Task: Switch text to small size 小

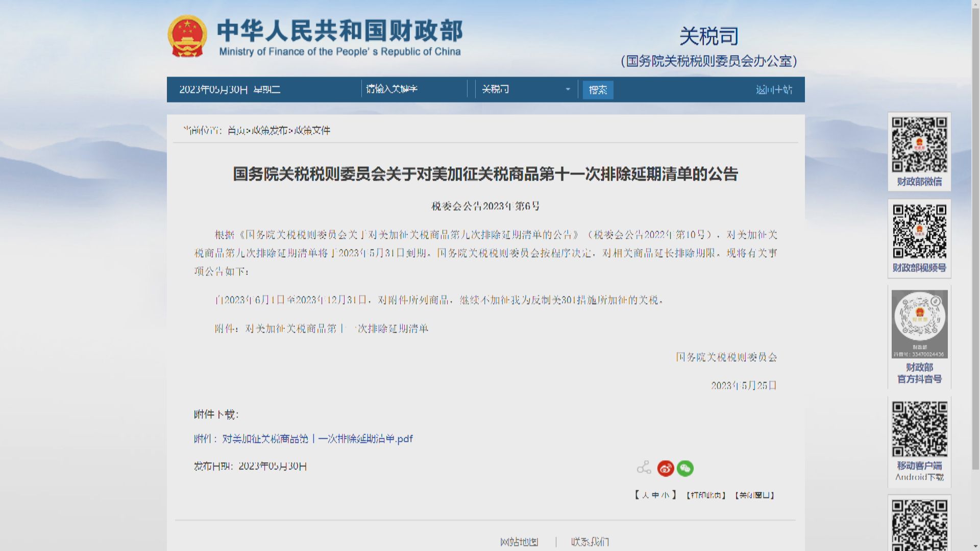Action: [x=666, y=494]
